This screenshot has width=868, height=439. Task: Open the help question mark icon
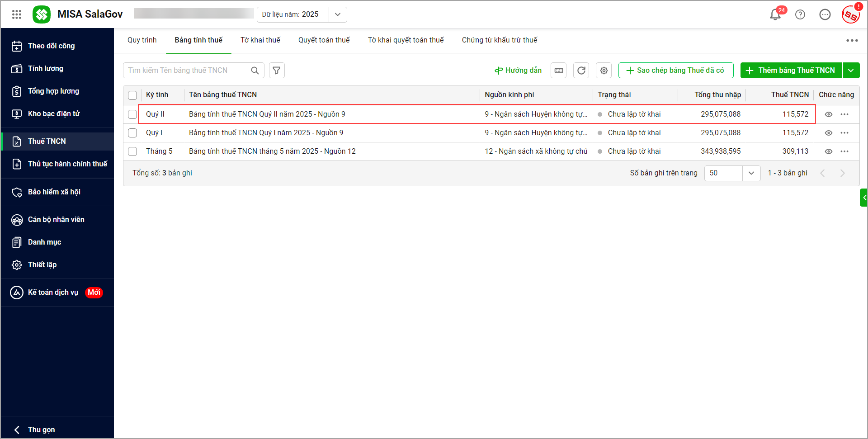[800, 15]
